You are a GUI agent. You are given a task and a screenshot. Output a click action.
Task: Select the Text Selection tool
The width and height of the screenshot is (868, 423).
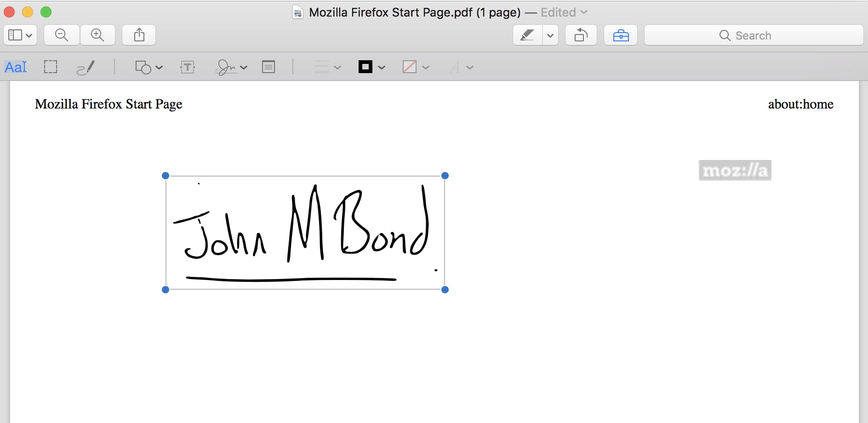pyautogui.click(x=16, y=67)
